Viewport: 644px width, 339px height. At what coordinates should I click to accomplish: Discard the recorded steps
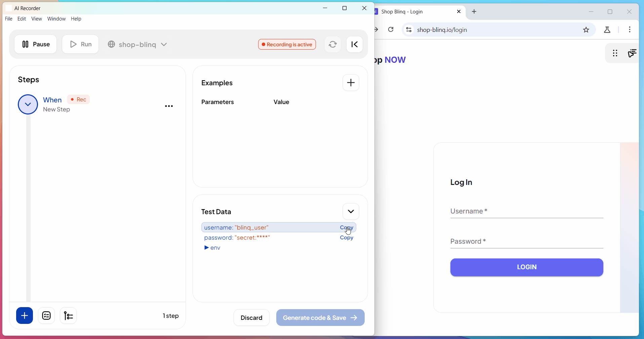point(251,318)
